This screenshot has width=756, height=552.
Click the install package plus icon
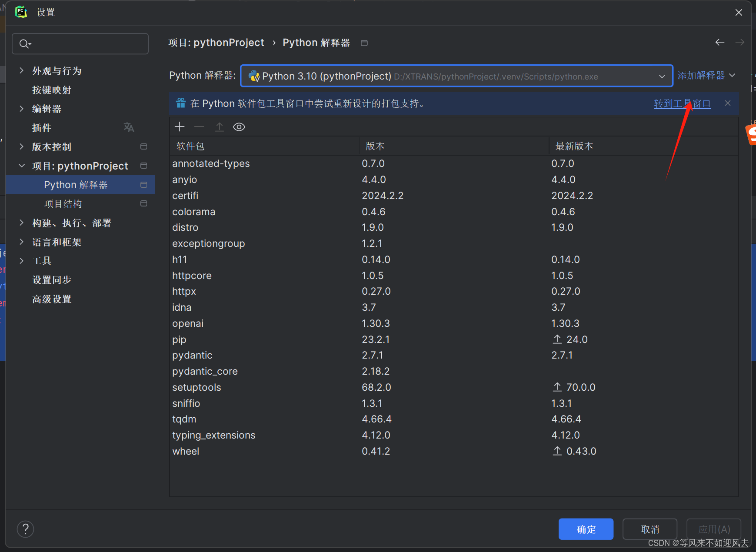point(180,126)
